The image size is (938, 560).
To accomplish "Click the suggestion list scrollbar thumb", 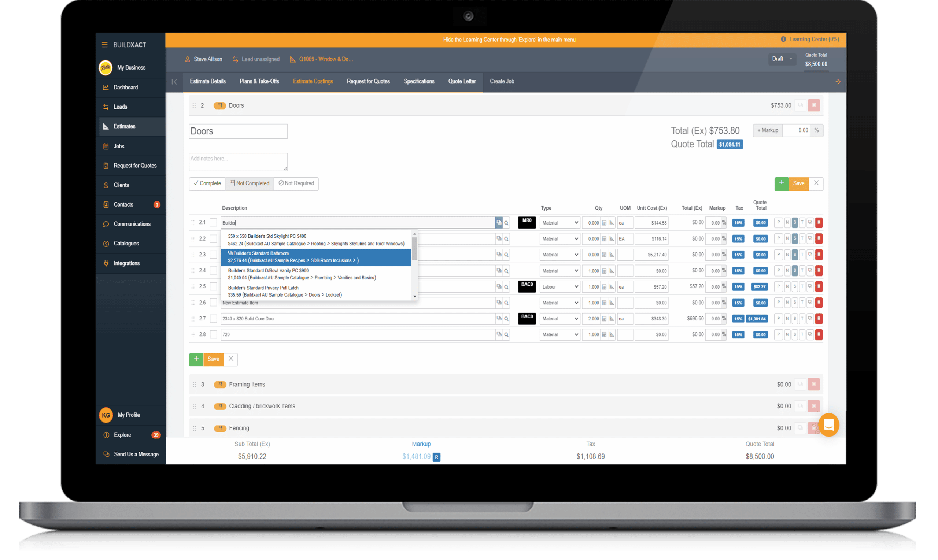I will [414, 248].
